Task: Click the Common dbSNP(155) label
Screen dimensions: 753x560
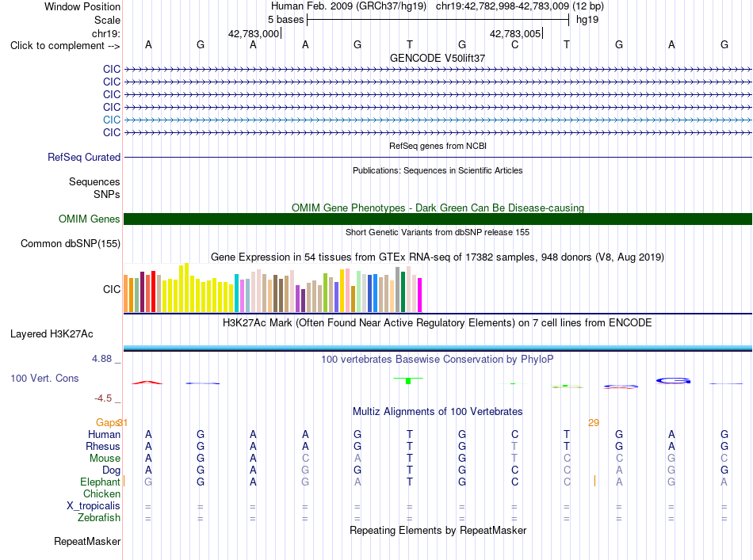Action: click(x=70, y=244)
